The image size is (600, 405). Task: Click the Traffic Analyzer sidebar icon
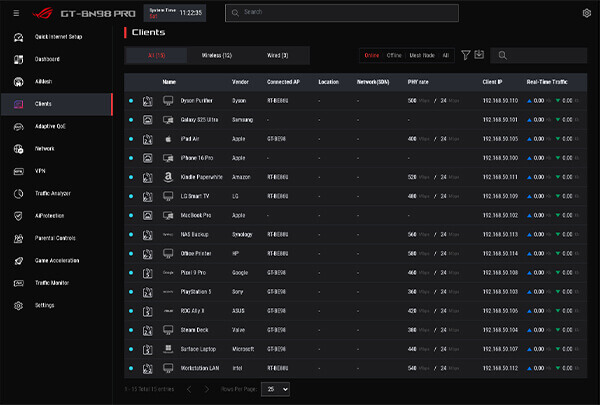(x=18, y=194)
